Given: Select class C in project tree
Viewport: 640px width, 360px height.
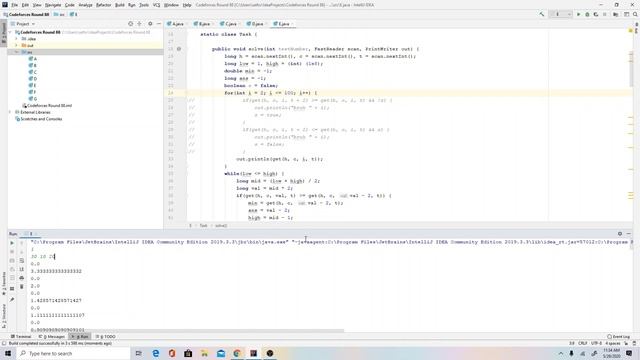Looking at the screenshot, I should point(33,72).
